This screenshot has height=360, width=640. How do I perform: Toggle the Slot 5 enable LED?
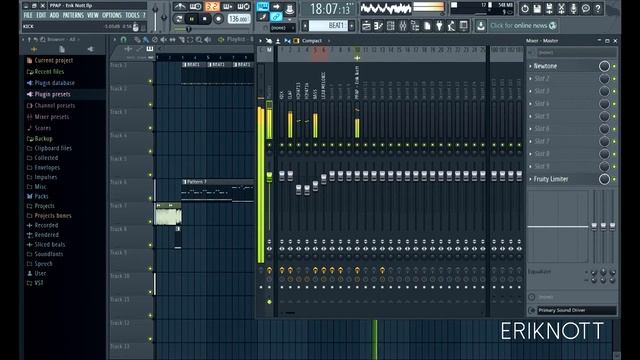point(614,116)
